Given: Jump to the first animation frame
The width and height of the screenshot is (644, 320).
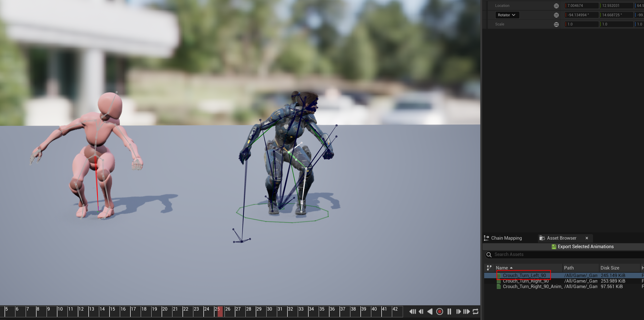Looking at the screenshot, I should (x=413, y=312).
